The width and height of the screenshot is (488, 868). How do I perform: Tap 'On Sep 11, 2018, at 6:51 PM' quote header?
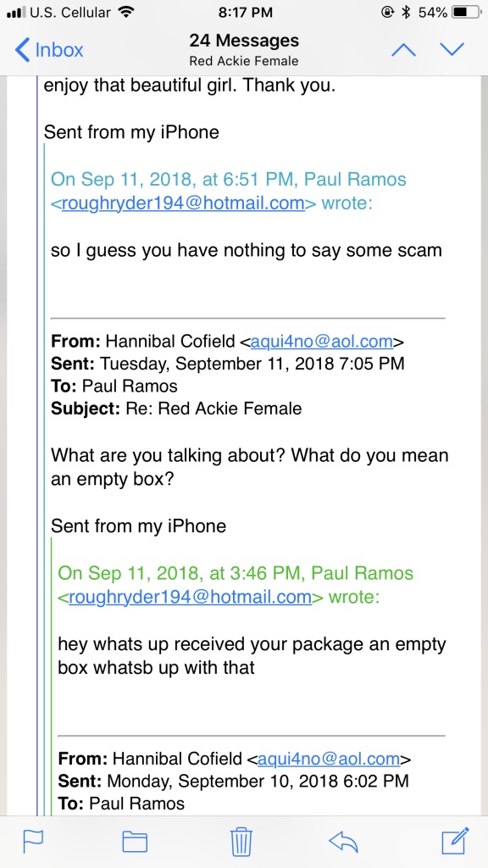pyautogui.click(x=175, y=180)
